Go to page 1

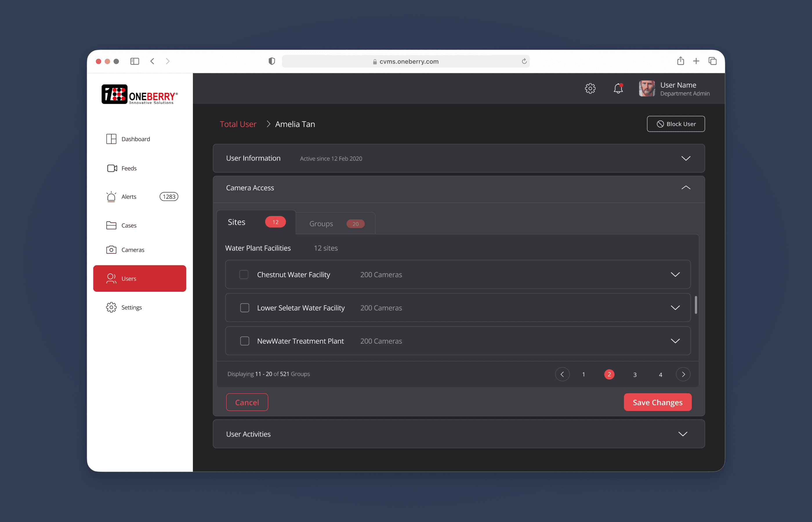pyautogui.click(x=583, y=375)
